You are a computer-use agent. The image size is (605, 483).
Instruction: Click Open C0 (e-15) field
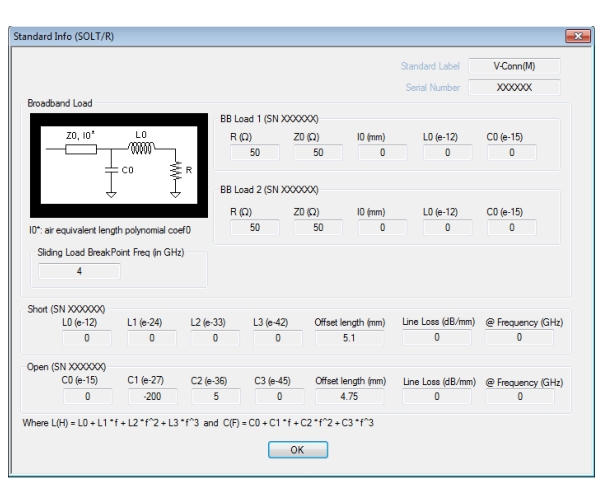pyautogui.click(x=88, y=396)
